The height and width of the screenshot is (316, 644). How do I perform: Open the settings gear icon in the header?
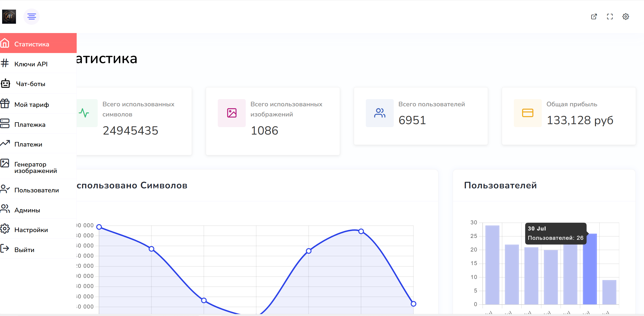pos(626,17)
